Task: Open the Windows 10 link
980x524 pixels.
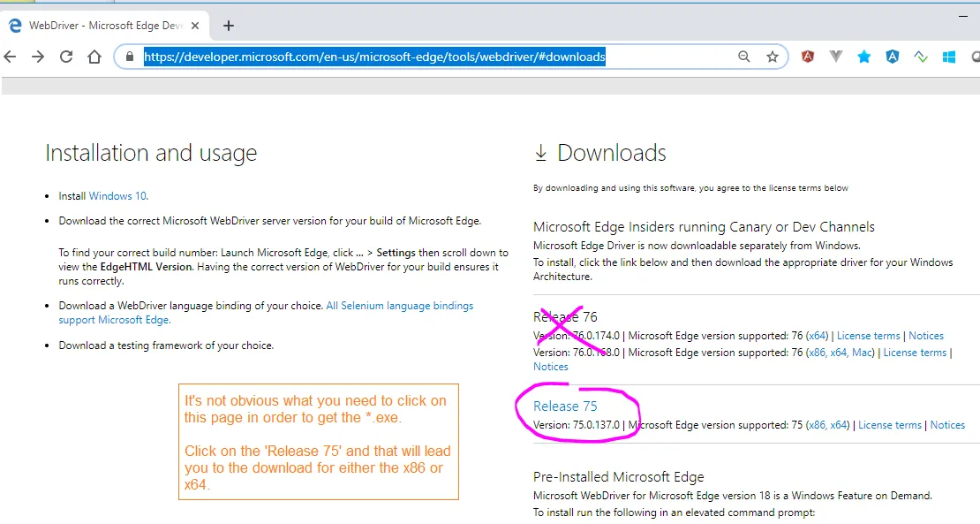Action: 117,195
